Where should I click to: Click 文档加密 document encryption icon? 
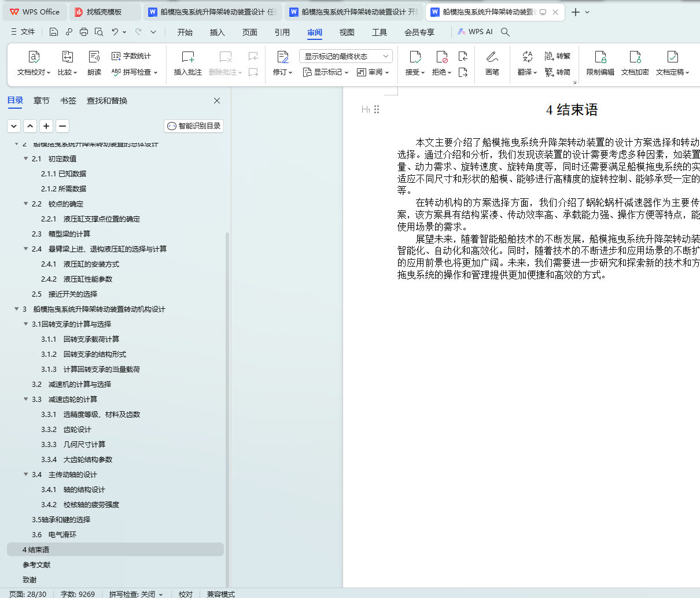635,57
